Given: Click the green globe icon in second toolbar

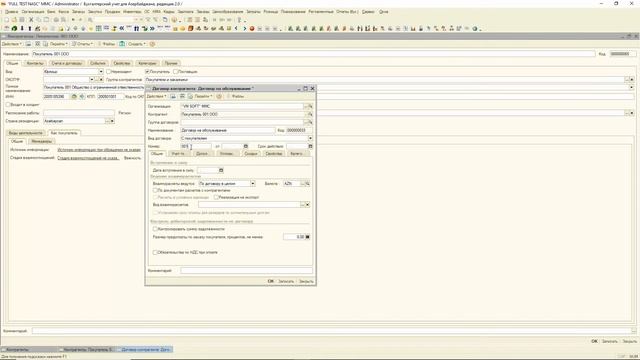Looking at the screenshot, I should pos(14,29).
